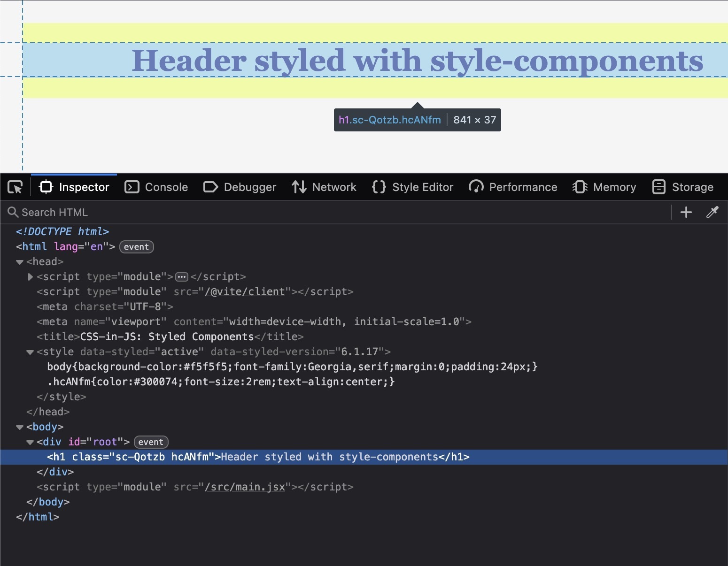Click the .hcANfm CSS rule text
Image resolution: width=728 pixels, height=566 pixels.
point(221,382)
